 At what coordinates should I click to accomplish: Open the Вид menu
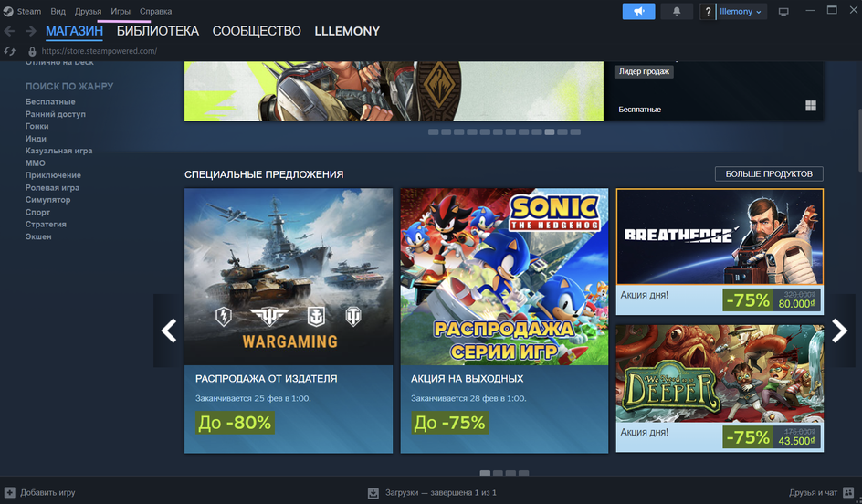tap(58, 11)
